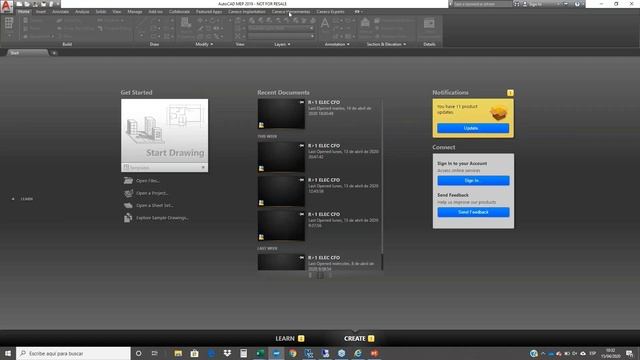Open Google Chrome from taskbar
This screenshot has height=360, width=640.
click(293, 353)
